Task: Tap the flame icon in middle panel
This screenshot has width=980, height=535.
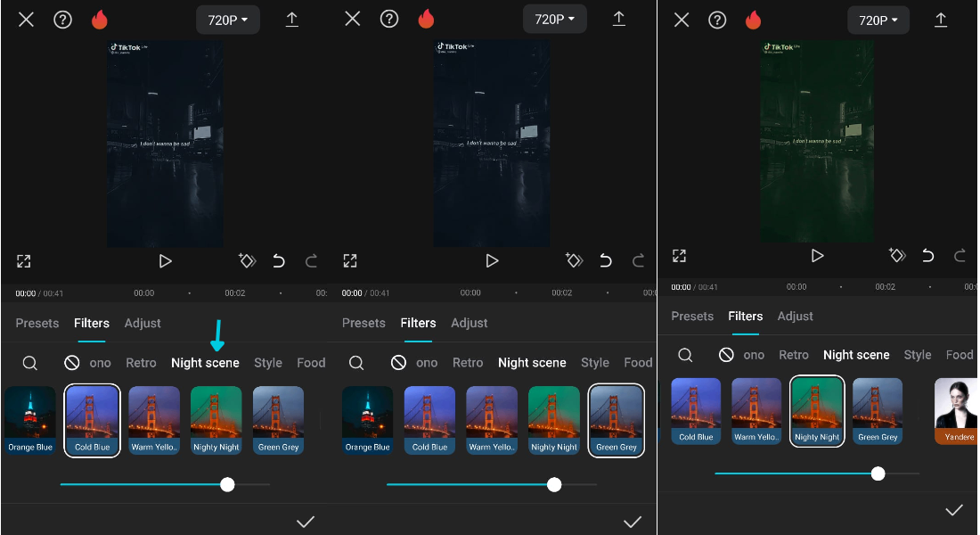Action: tap(426, 20)
